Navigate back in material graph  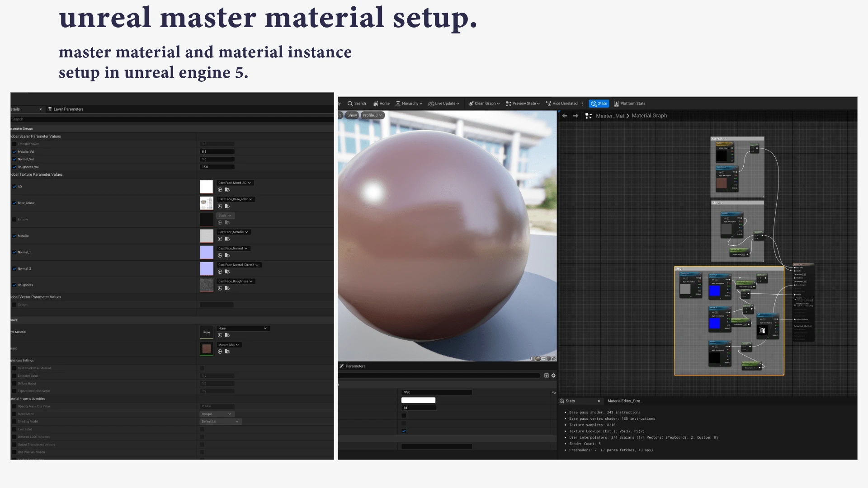[565, 116]
